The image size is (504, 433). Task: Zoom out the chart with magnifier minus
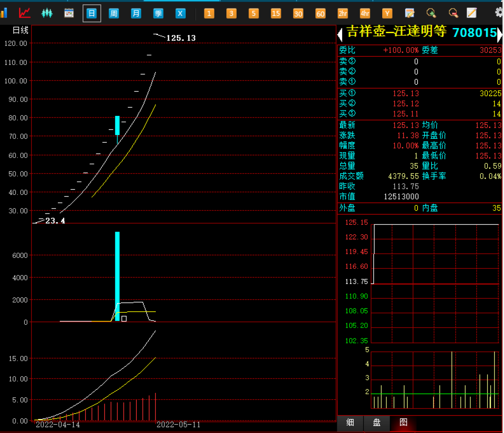pyautogui.click(x=453, y=13)
